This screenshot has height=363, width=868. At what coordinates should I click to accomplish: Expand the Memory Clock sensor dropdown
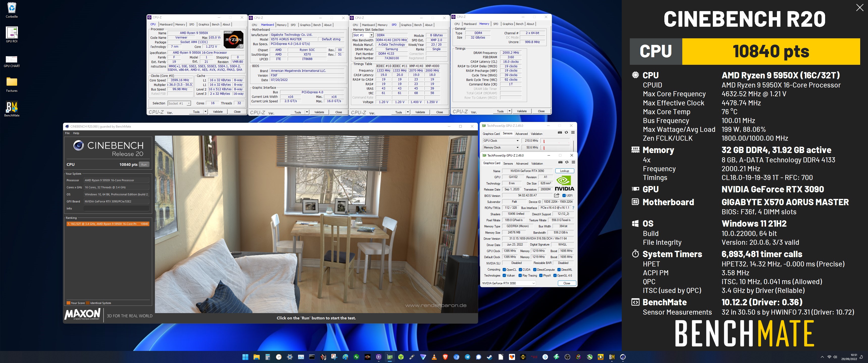pyautogui.click(x=518, y=147)
